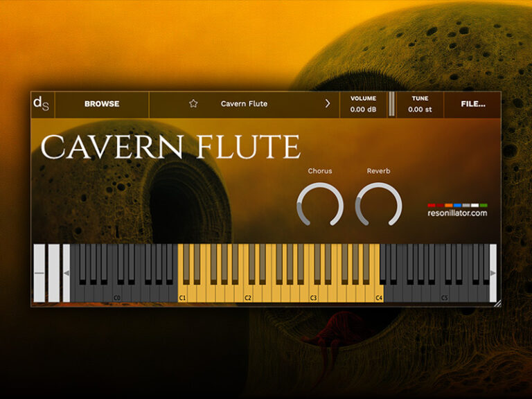Click the modulation wheel strip

point(53,273)
